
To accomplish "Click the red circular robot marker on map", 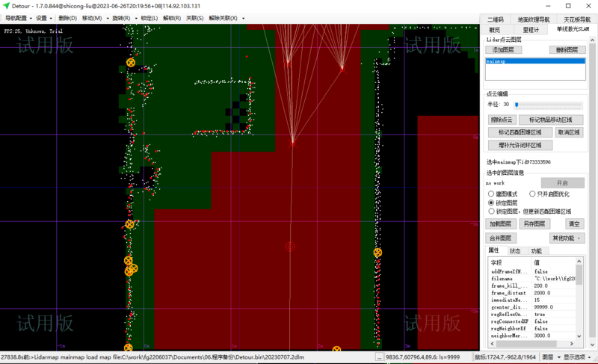I will (x=290, y=246).
